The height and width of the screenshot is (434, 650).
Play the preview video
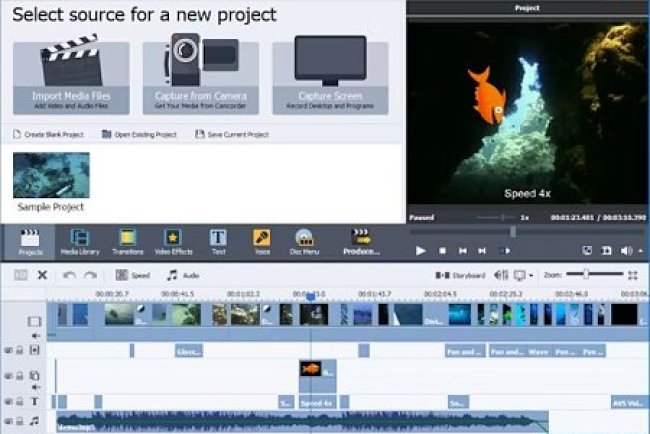tap(420, 250)
